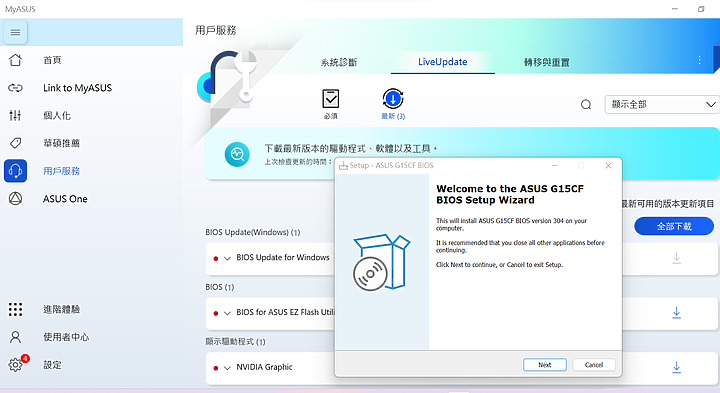
Task: Open the 使用者中心 person icon
Action: (15, 337)
